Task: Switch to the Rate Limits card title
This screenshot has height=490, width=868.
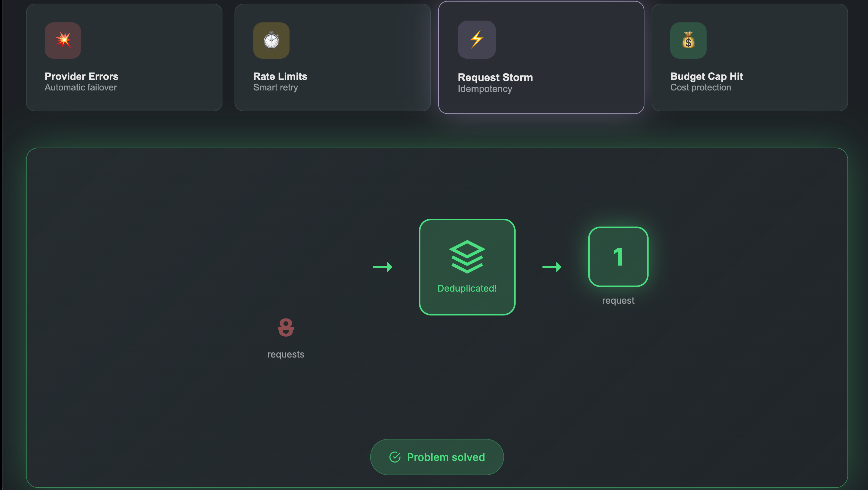Action: (280, 76)
